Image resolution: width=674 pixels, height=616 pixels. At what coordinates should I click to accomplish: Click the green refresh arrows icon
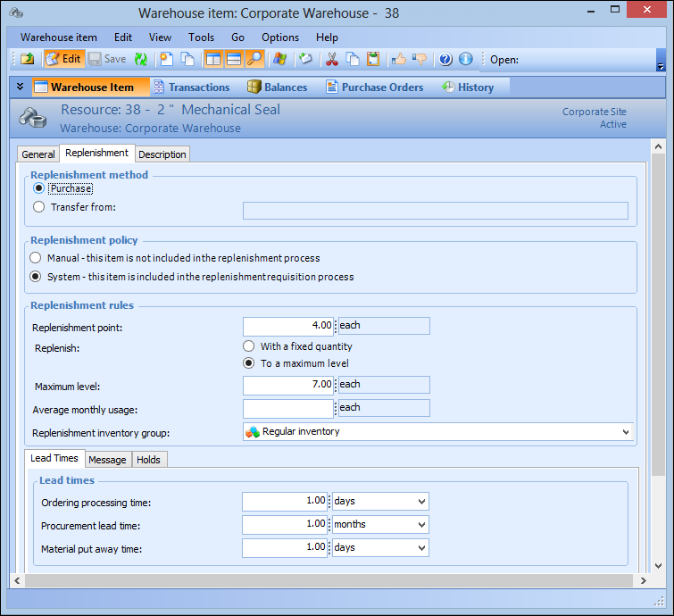tap(141, 60)
